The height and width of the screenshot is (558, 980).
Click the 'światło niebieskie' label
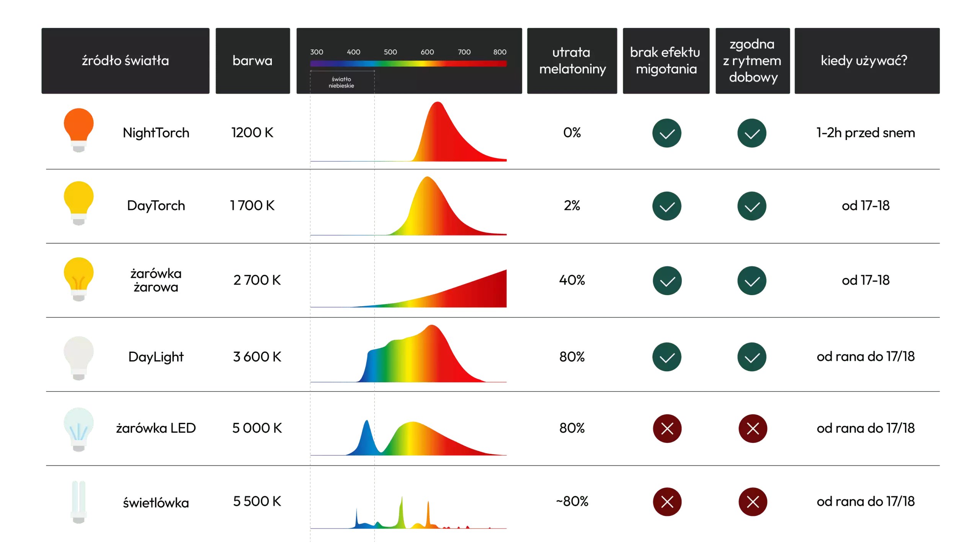tap(341, 82)
